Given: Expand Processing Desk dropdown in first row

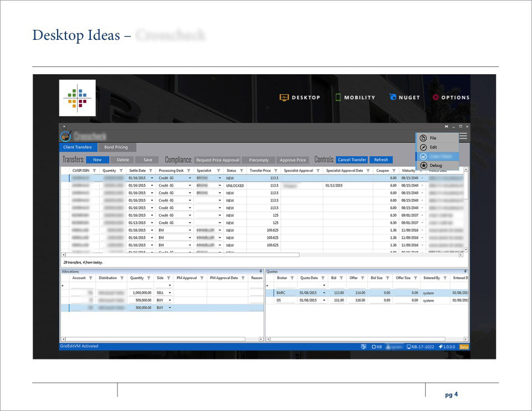Looking at the screenshot, I should [190, 178].
